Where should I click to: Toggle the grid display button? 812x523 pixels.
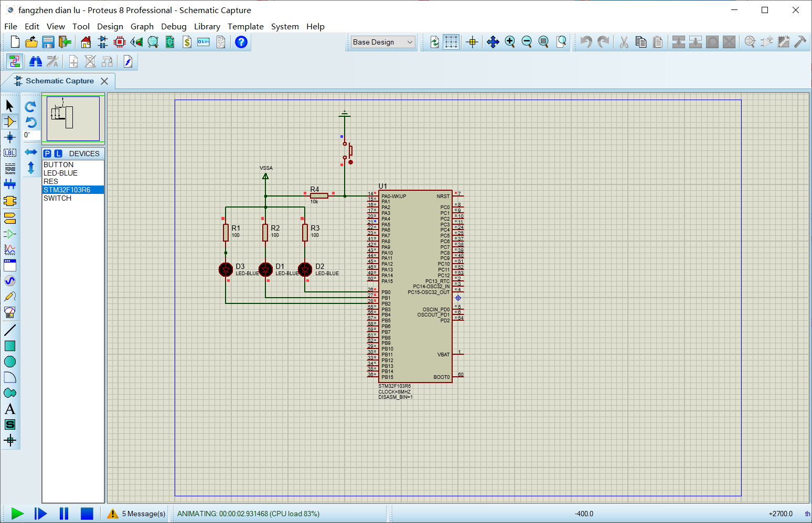point(451,42)
